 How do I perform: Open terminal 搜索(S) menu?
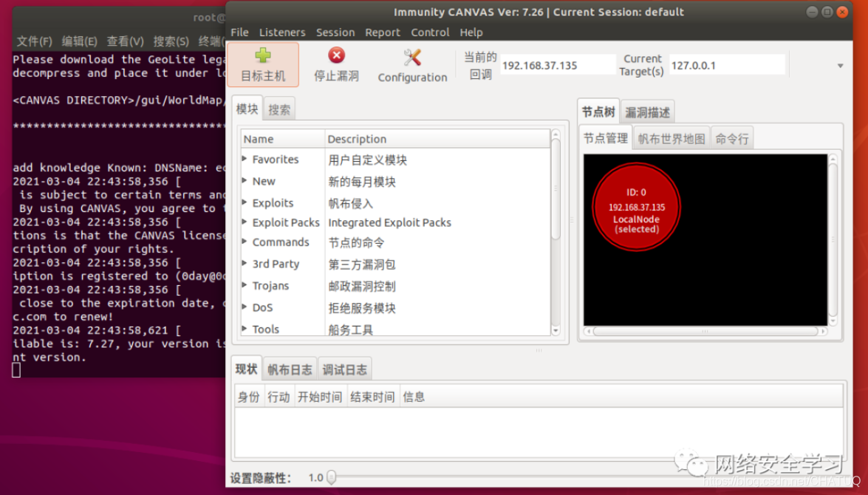pos(171,41)
